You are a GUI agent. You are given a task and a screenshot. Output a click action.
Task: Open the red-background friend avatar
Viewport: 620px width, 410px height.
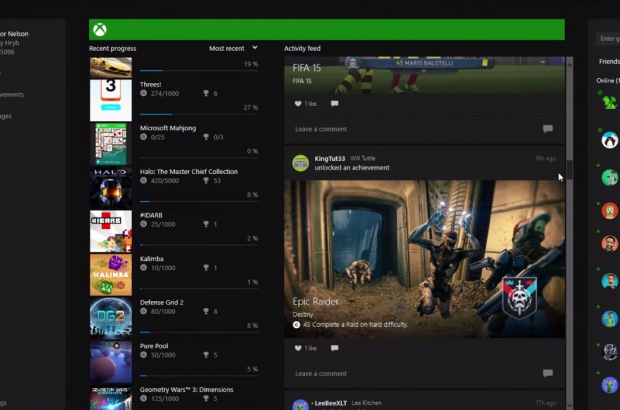tap(609, 210)
